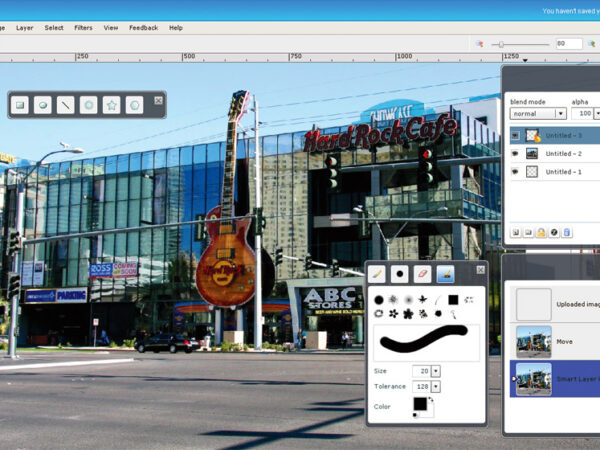Screen dimensions: 600x450
Task: Expand the brush Size dropdown
Action: pyautogui.click(x=435, y=370)
